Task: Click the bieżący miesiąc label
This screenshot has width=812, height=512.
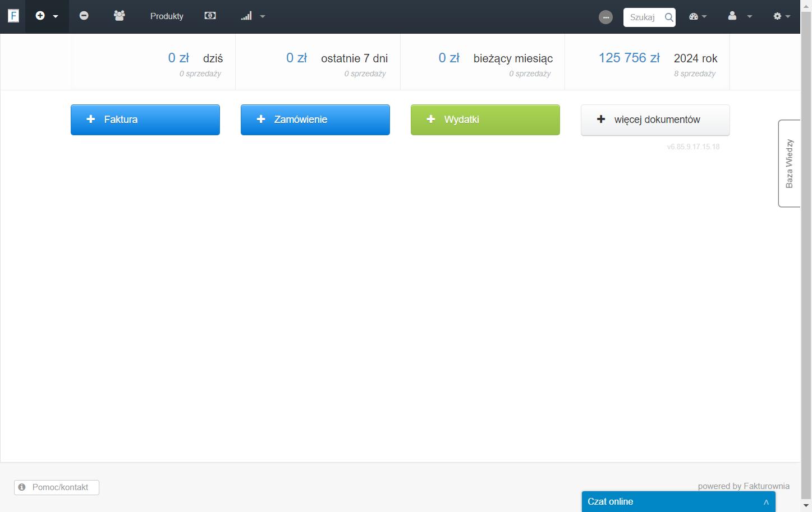Action: pos(513,58)
